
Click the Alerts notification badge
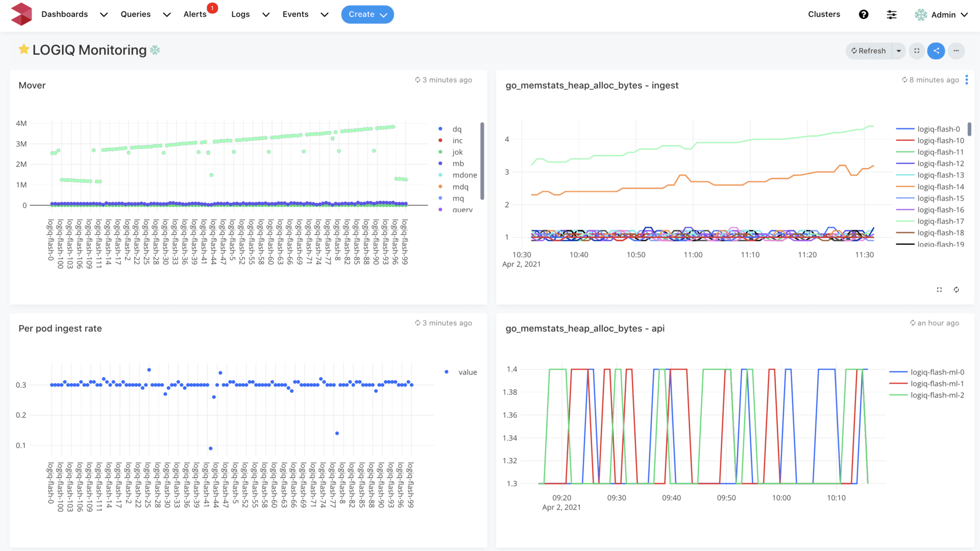(x=212, y=8)
